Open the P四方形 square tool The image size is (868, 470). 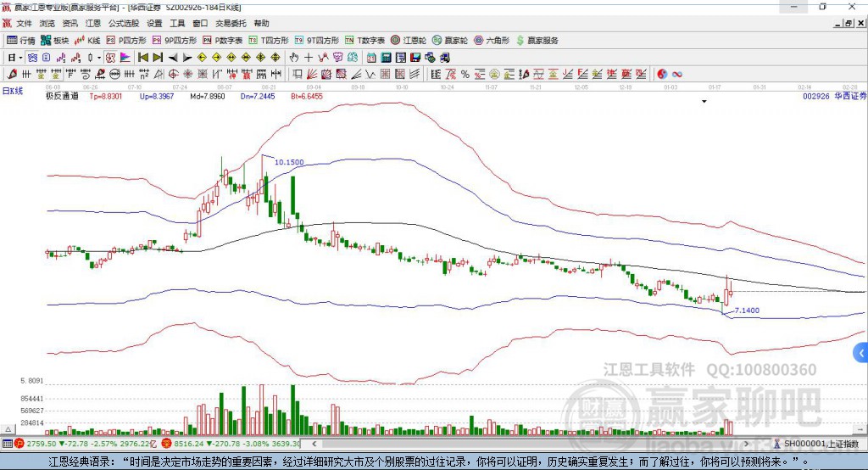pyautogui.click(x=126, y=41)
